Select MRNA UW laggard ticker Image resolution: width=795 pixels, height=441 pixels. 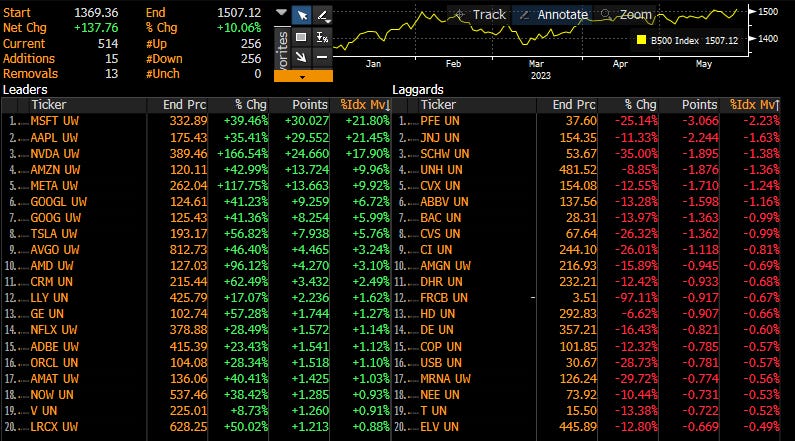[445, 379]
